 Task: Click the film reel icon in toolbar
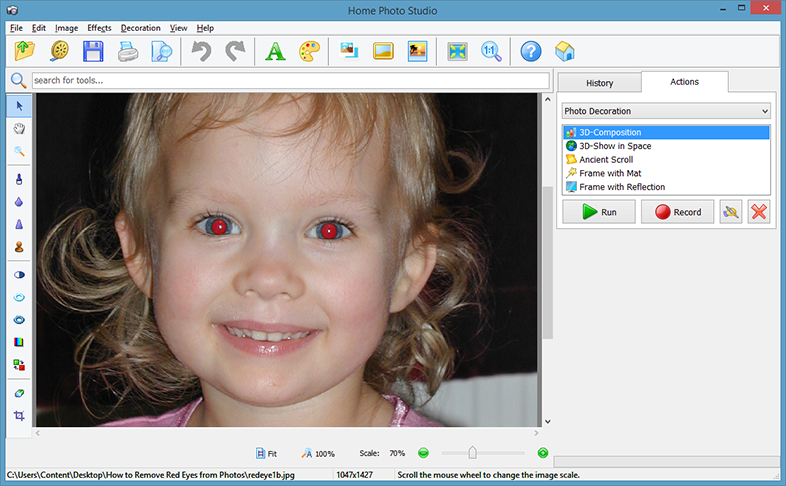point(59,51)
